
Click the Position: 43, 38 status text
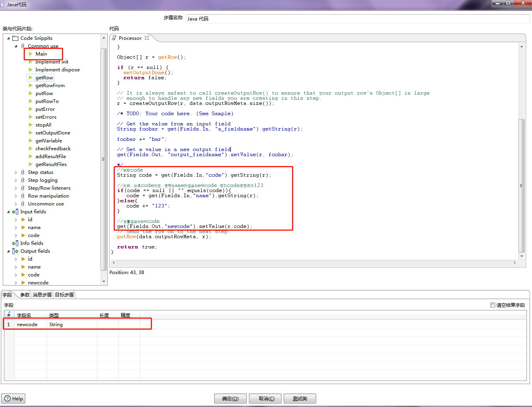tap(127, 272)
